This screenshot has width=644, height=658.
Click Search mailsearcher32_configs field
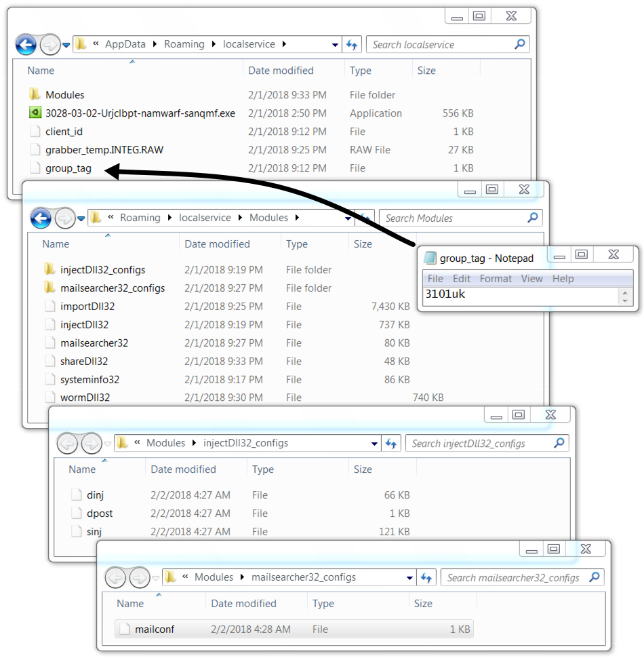(x=523, y=578)
